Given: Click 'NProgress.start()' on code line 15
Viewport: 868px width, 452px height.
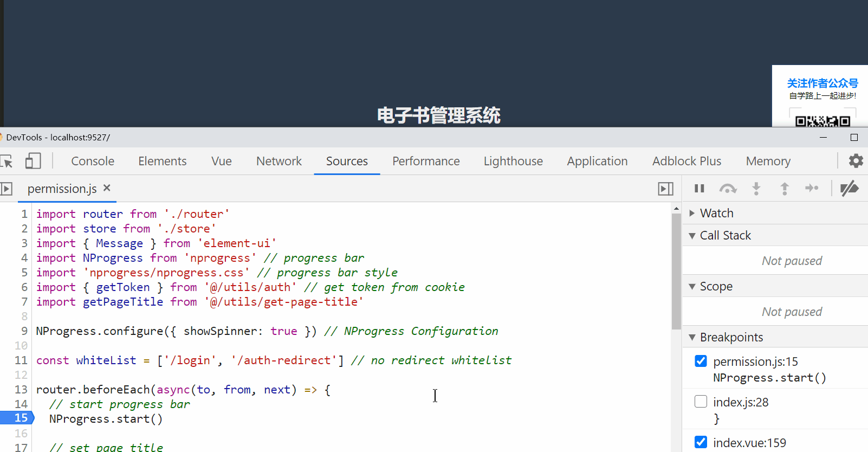Looking at the screenshot, I should 106,419.
